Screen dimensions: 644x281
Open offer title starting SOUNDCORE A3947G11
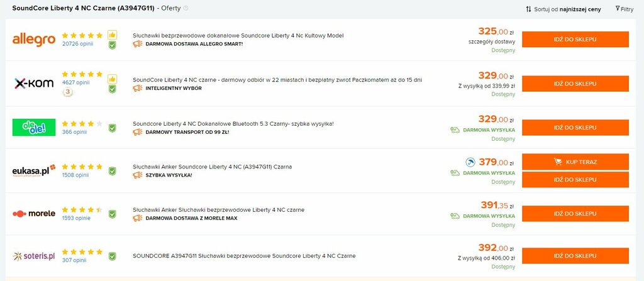(x=244, y=256)
